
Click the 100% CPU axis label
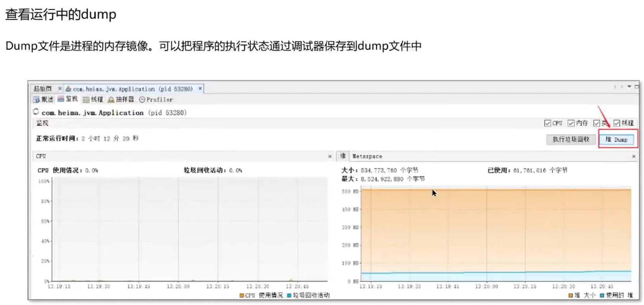[44, 181]
